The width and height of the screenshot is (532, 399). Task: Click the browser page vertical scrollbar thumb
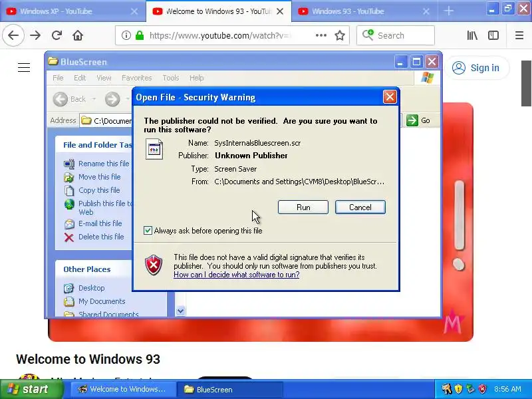(526, 84)
